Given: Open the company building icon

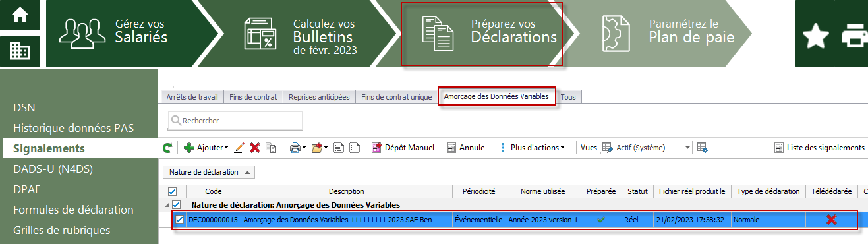Looking at the screenshot, I should [x=20, y=51].
